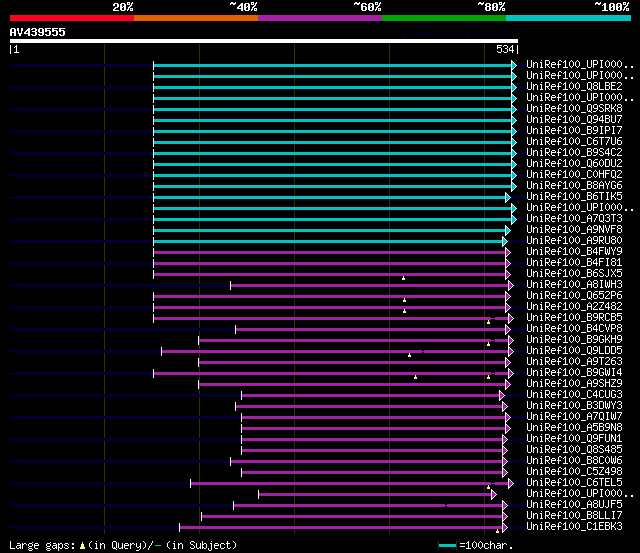The width and height of the screenshot is (640, 553).
Task: Click the arrowhead ending the Q9SRK8 alignment bar
Action: click(514, 109)
